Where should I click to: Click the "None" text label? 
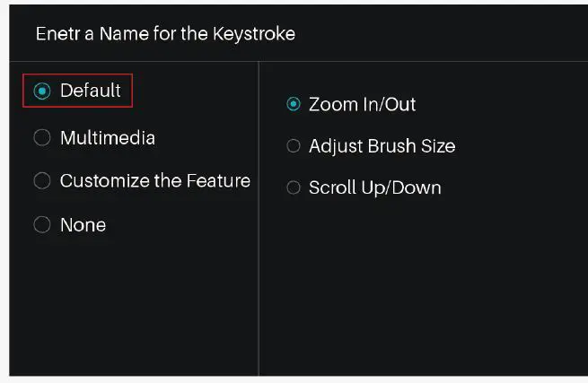pyautogui.click(x=83, y=225)
